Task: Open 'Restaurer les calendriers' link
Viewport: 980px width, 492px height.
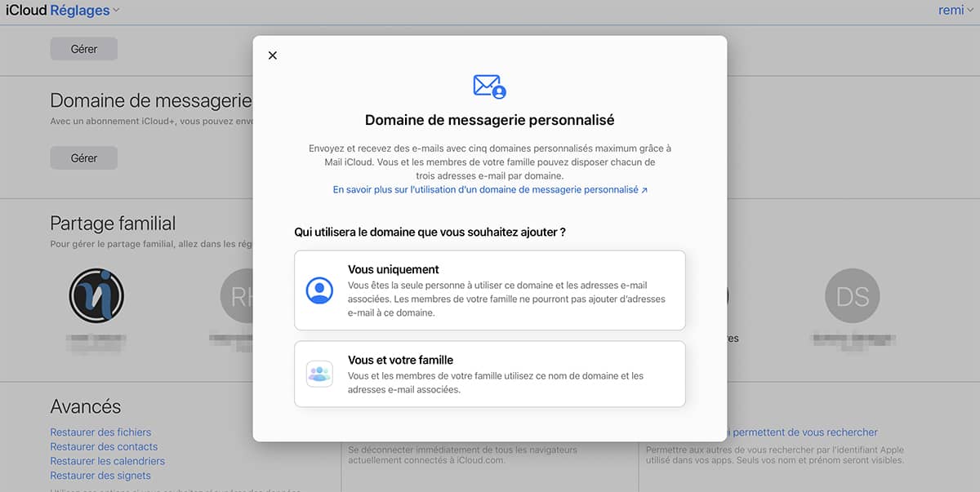Action: 108,461
